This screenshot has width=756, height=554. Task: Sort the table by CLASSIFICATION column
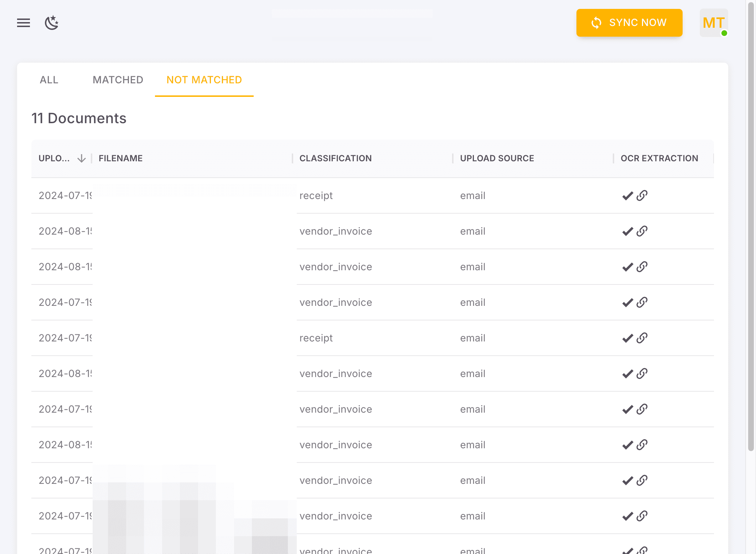[335, 158]
